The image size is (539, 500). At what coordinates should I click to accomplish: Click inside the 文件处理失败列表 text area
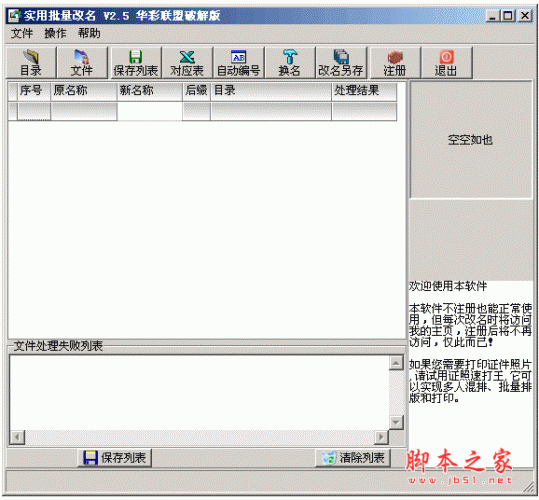click(199, 392)
